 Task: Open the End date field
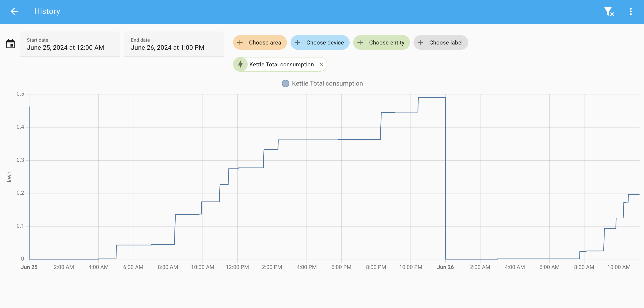(x=174, y=44)
